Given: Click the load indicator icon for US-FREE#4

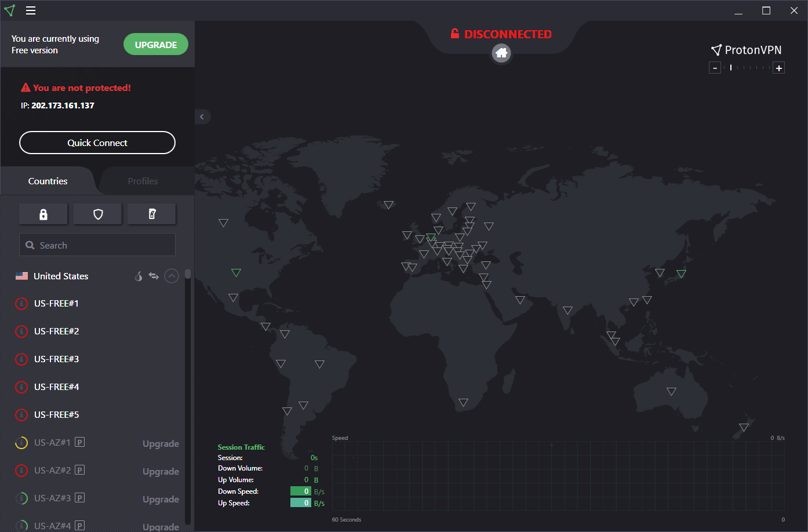Looking at the screenshot, I should click(21, 387).
